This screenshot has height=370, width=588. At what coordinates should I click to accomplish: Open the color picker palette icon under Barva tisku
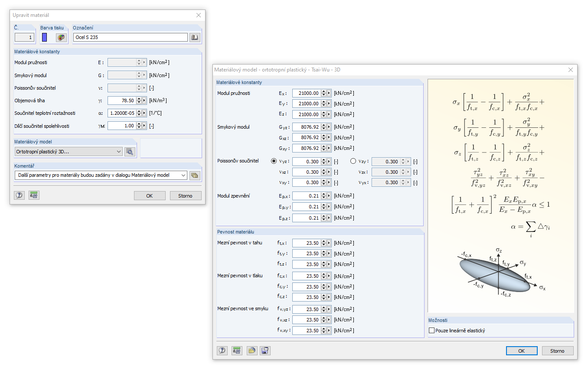pyautogui.click(x=61, y=37)
